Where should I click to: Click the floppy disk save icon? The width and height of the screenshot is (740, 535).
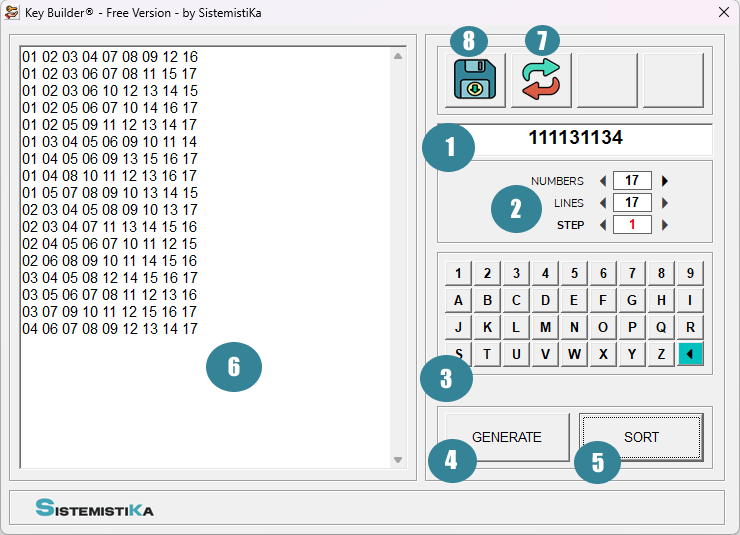point(476,82)
